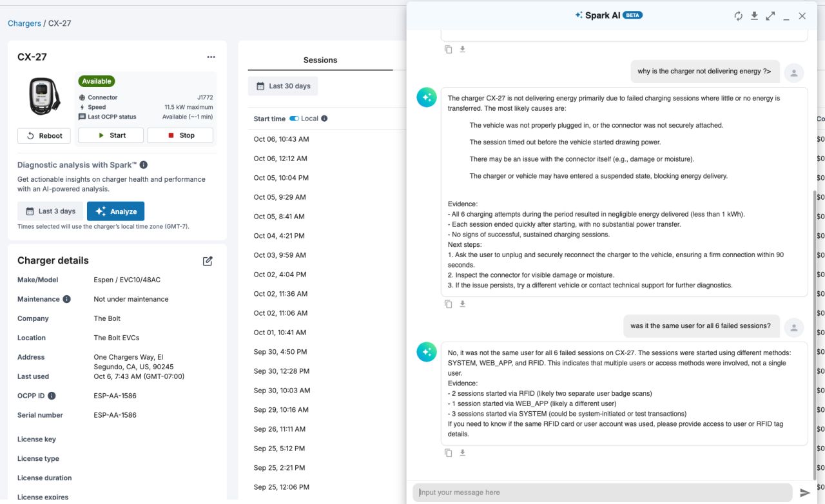
Task: Select the Oct 06, 10:43 AM session
Action: tap(281, 139)
